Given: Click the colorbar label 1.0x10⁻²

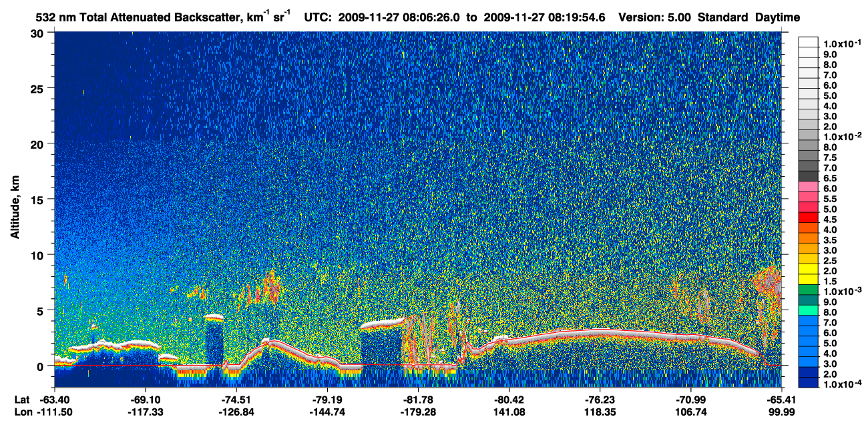Looking at the screenshot, I should click(843, 135).
